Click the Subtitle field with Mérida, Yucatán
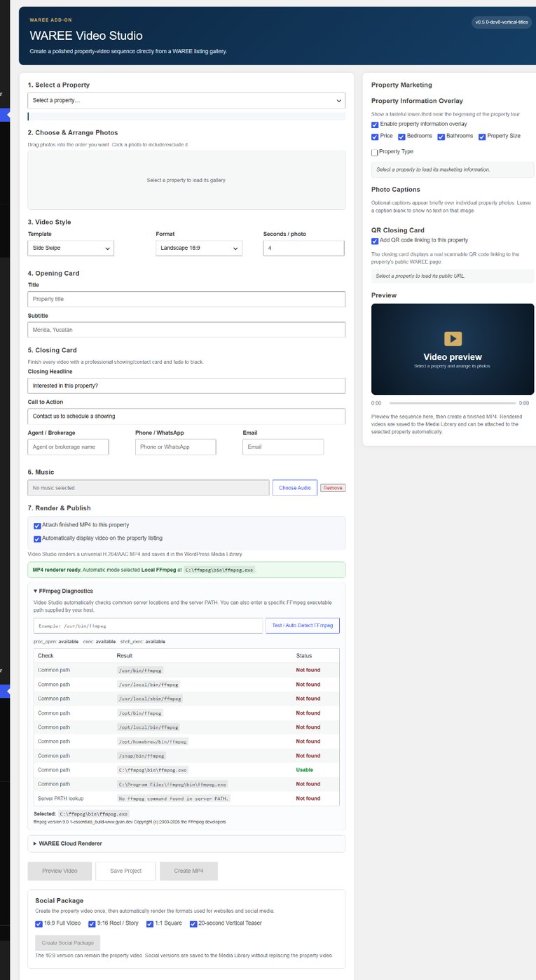 [186, 330]
